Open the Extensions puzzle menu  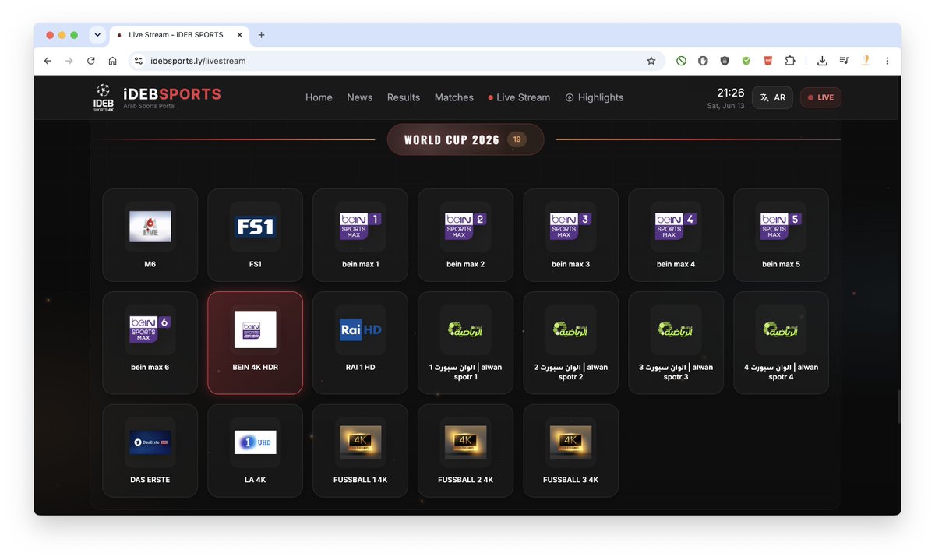(x=790, y=61)
